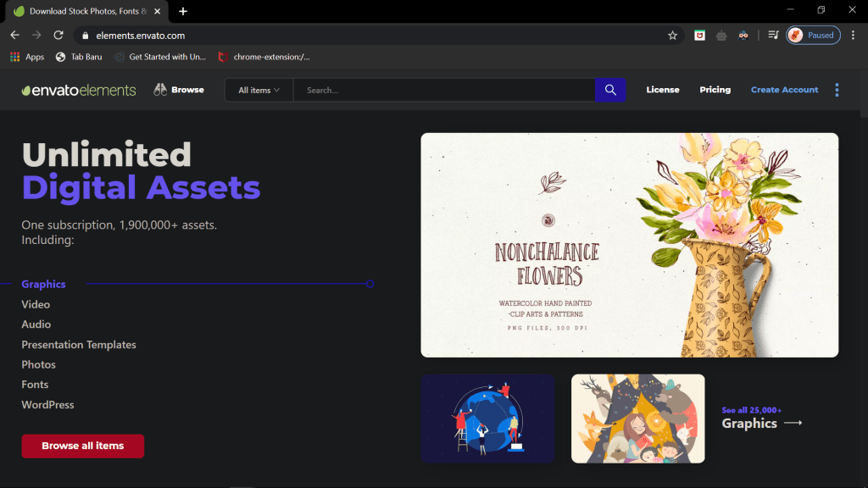Open the Browse binoculars menu
Screen dimensions: 868x488
click(179, 90)
